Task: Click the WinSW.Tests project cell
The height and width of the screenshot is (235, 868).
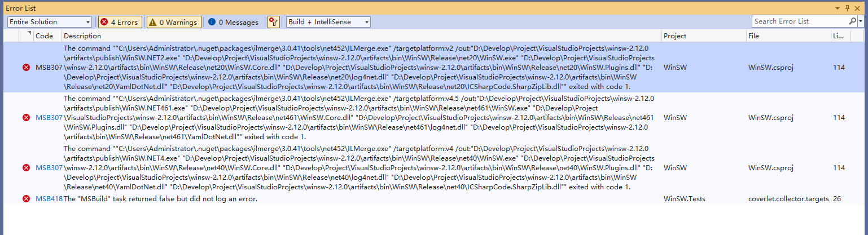Action: (685, 199)
